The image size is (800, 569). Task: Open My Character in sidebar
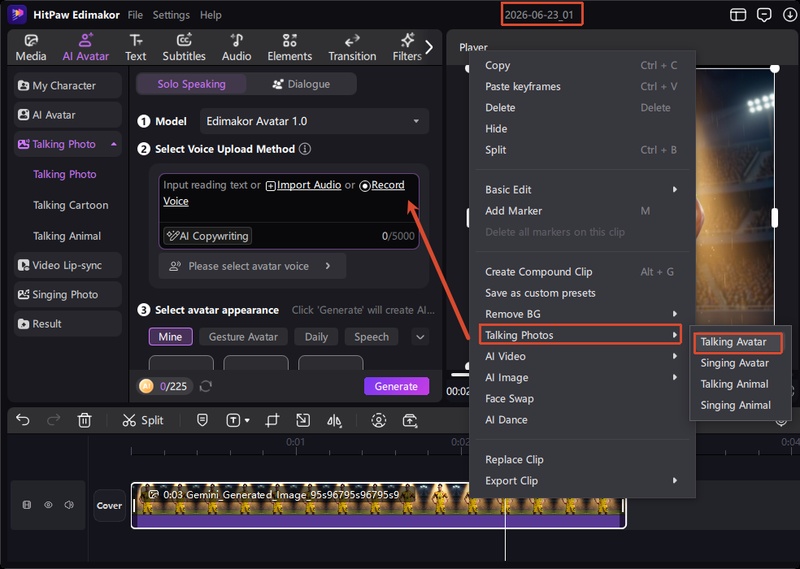pyautogui.click(x=68, y=86)
